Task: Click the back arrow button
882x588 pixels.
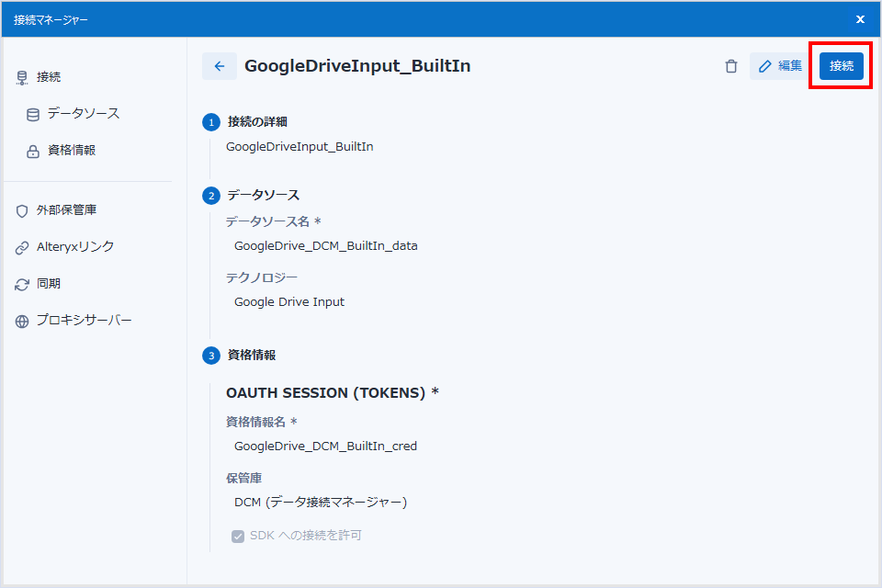Action: pos(219,66)
